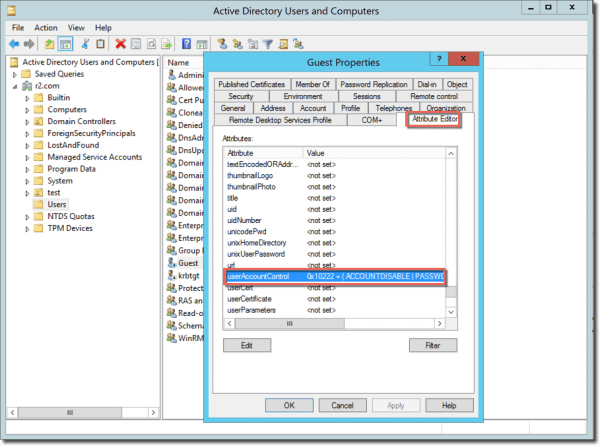Viewport: 600px width, 446px height.
Task: Expand the Saved Queries node
Action: click(15, 74)
